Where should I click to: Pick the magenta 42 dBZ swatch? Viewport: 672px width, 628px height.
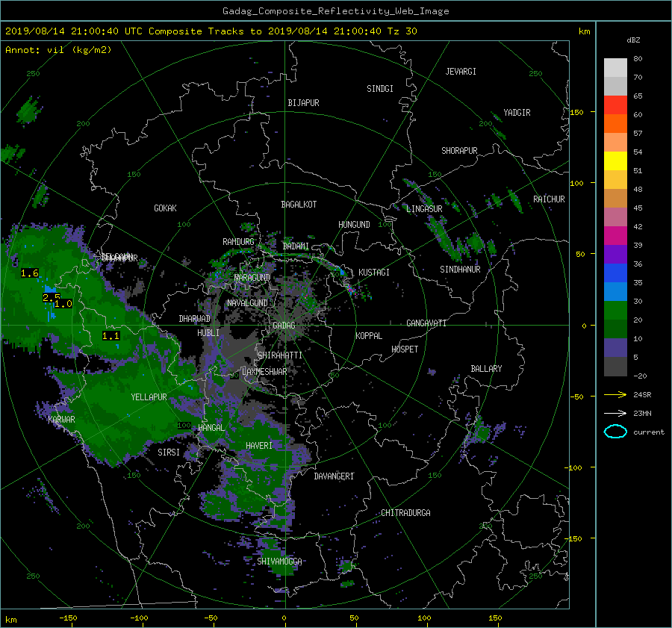click(615, 235)
